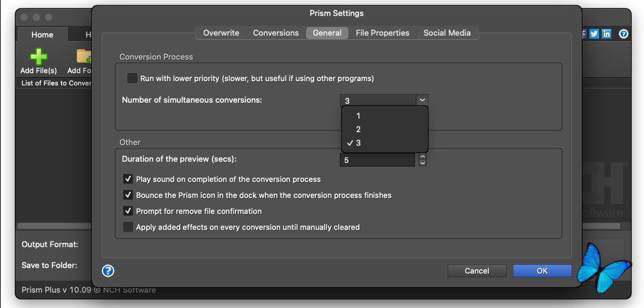Click the help icon in main toolbar
The height and width of the screenshot is (308, 644).
[x=624, y=34]
